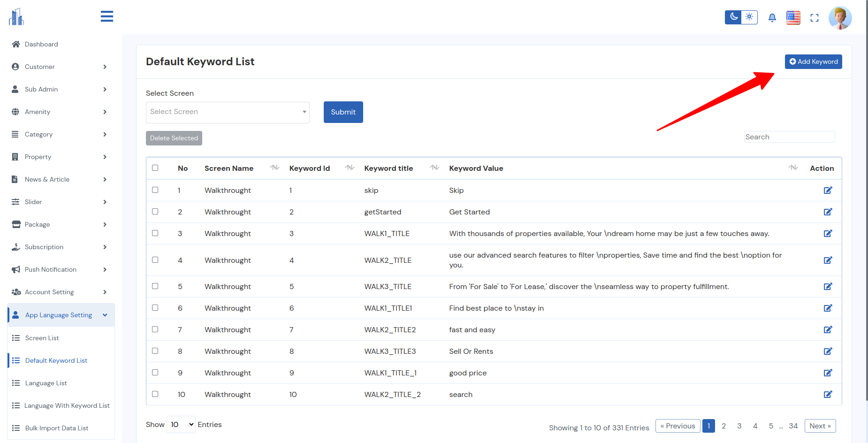Screen dimensions: 868x443
Task: Check the select-all header checkbox
Action: point(155,168)
